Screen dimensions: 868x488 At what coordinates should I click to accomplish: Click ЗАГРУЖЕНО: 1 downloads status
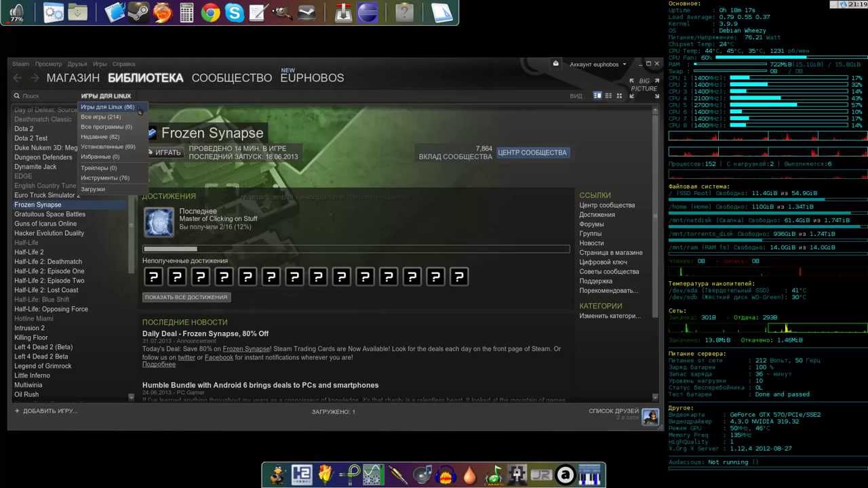point(333,411)
